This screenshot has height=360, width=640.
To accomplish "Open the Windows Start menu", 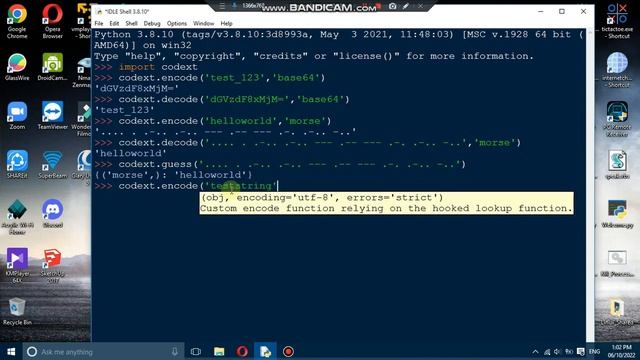I will (x=11, y=351).
